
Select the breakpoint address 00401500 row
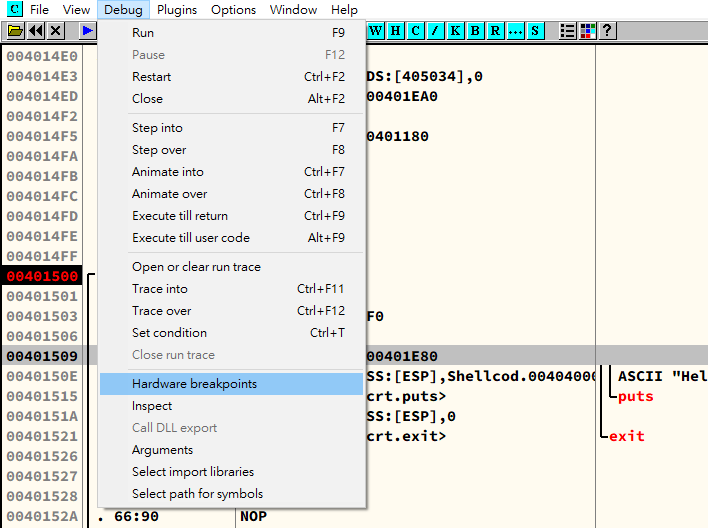tap(42, 276)
